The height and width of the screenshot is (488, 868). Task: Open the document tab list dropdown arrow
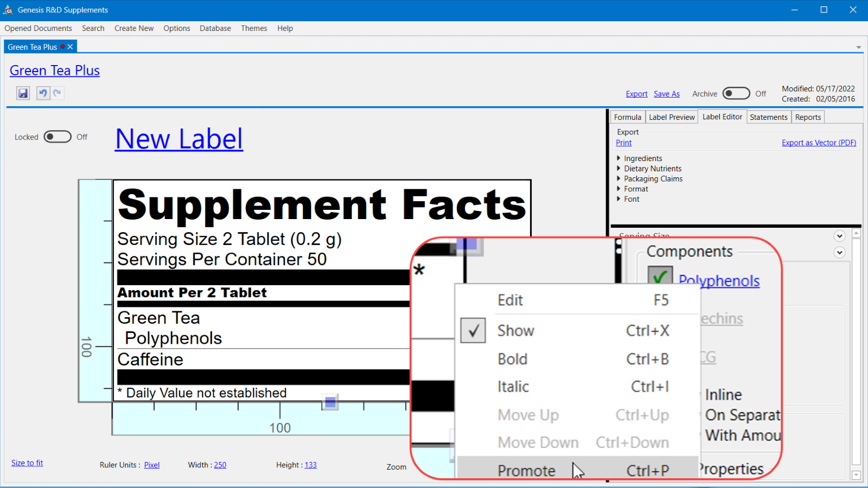pos(859,47)
